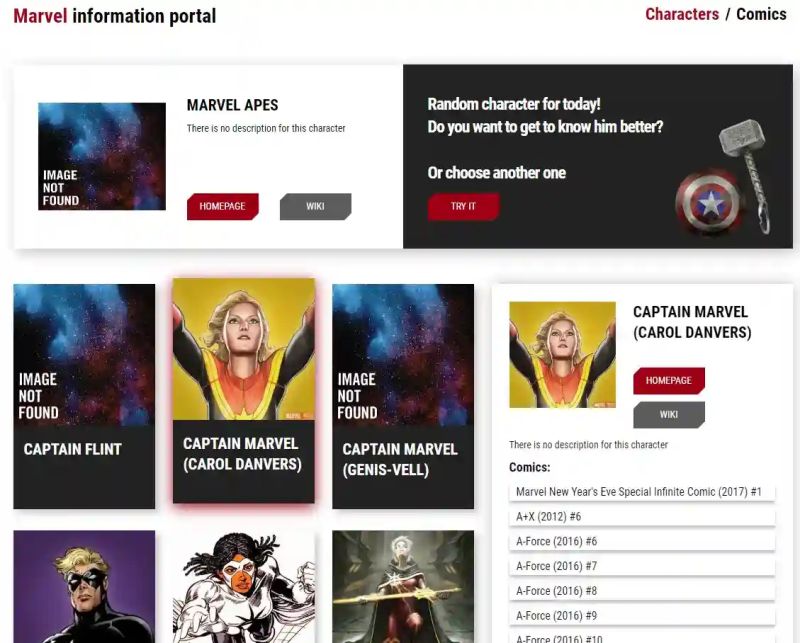Image resolution: width=800 pixels, height=643 pixels.
Task: Open comic A-Force (2016) #7
Action: (642, 566)
